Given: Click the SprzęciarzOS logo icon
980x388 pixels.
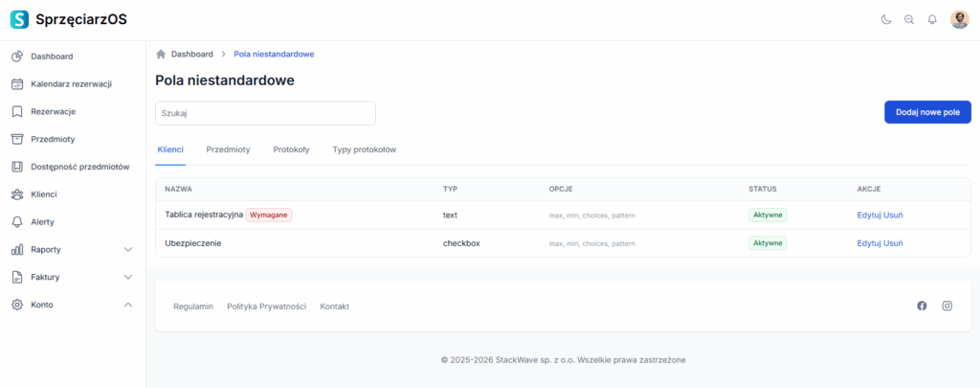Looking at the screenshot, I should click(19, 19).
